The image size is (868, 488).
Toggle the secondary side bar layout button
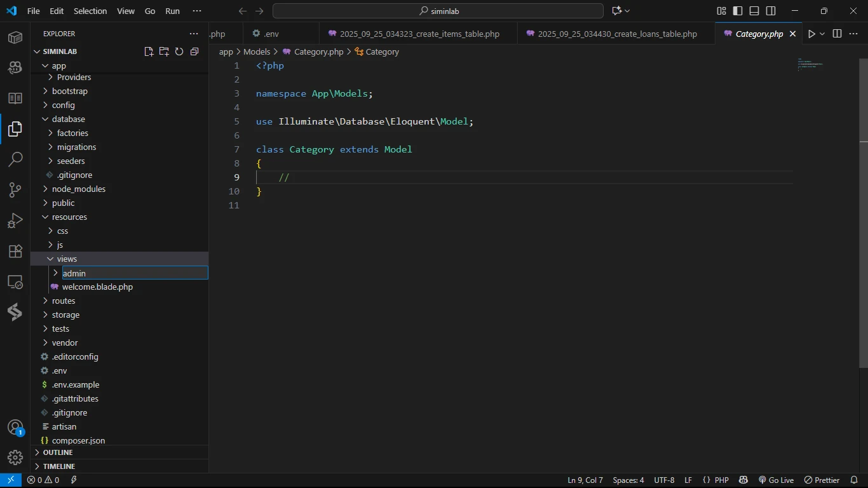(x=771, y=11)
